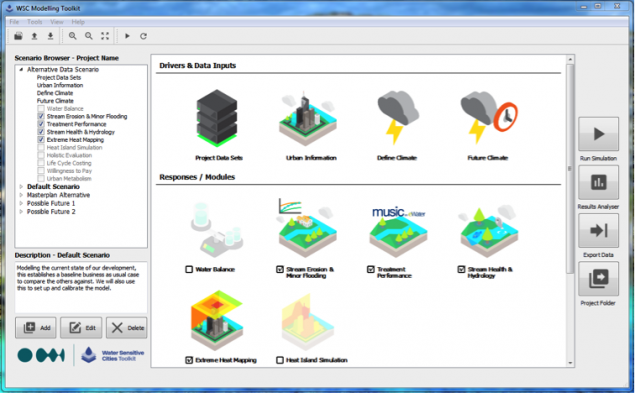Click the Export Data arrow button
This screenshot has height=393, width=635.
pos(599,231)
